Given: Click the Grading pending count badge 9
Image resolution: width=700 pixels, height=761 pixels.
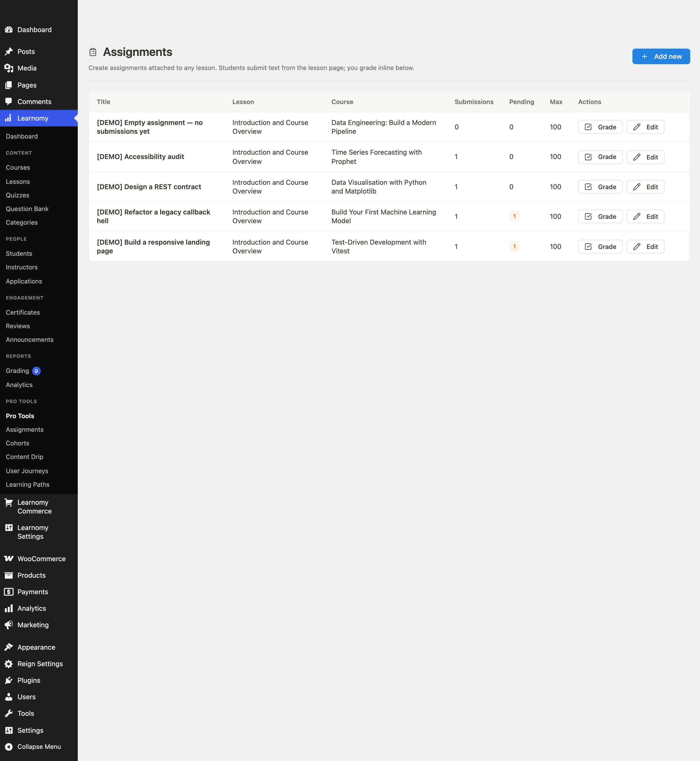Looking at the screenshot, I should (x=36, y=371).
